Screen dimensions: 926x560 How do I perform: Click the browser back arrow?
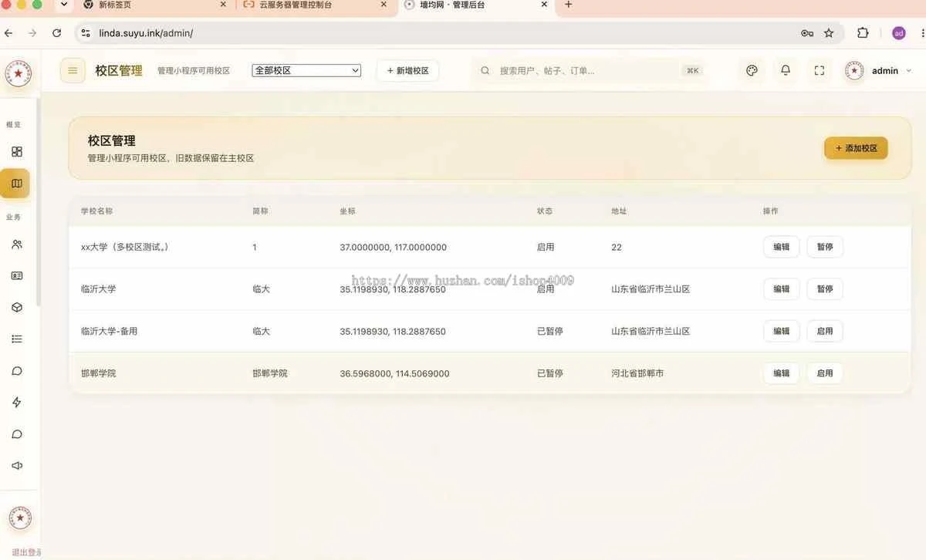(x=8, y=33)
